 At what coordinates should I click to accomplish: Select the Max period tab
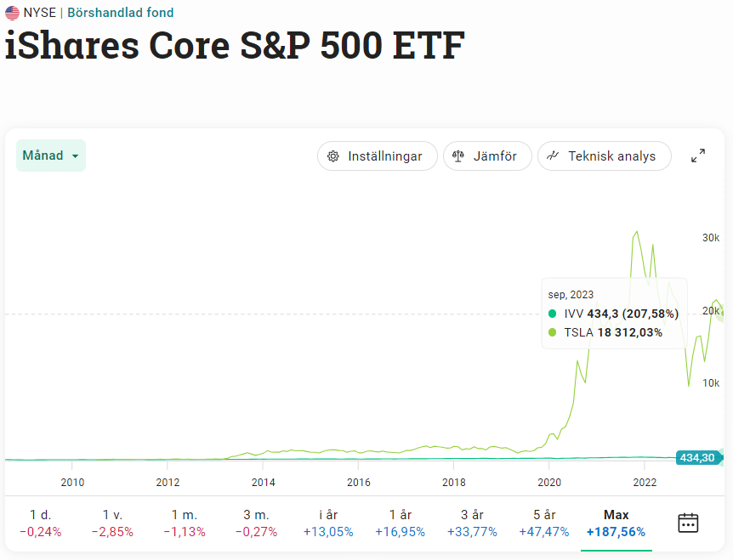click(616, 523)
